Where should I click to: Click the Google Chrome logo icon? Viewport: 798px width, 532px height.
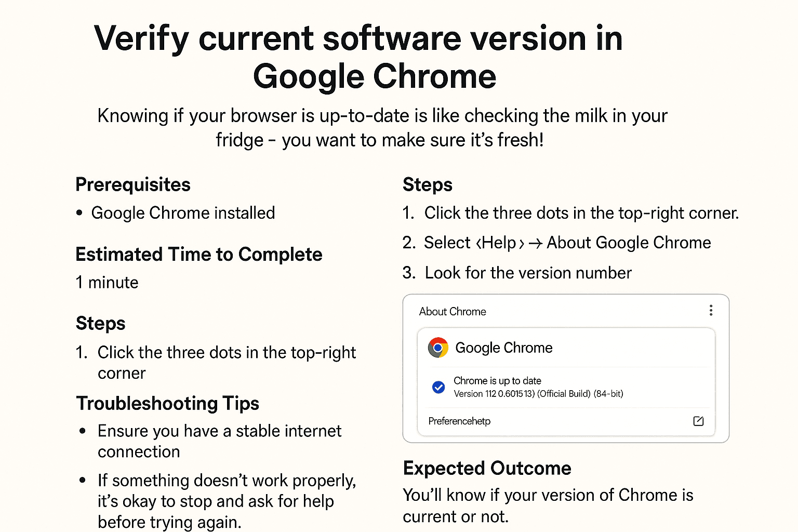tap(438, 348)
